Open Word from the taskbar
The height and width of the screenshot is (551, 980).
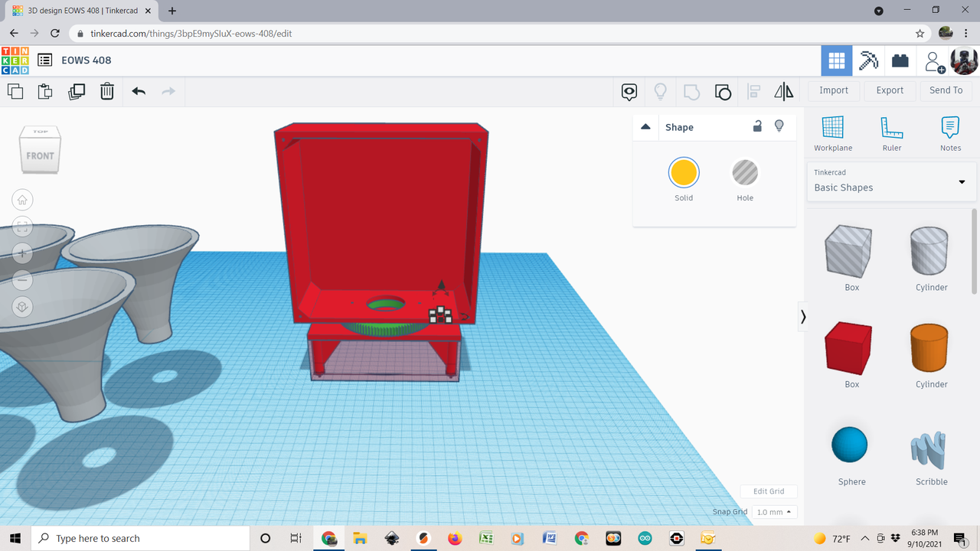(x=549, y=538)
